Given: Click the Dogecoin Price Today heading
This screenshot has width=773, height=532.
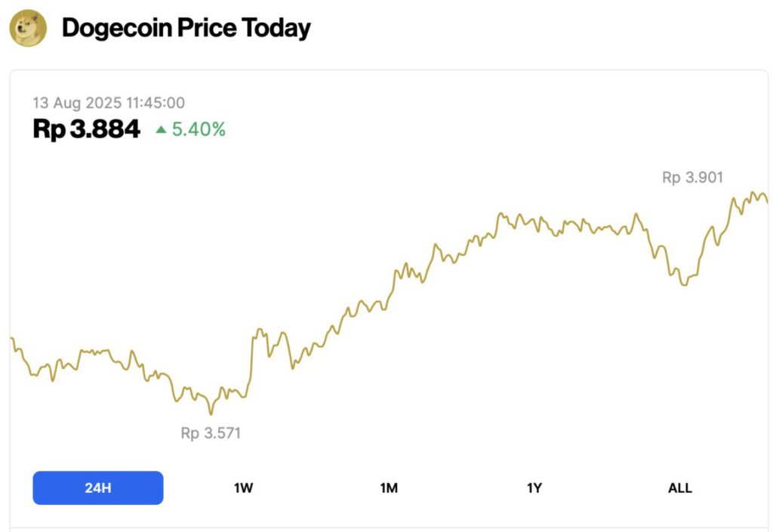Looking at the screenshot, I should pyautogui.click(x=186, y=28).
